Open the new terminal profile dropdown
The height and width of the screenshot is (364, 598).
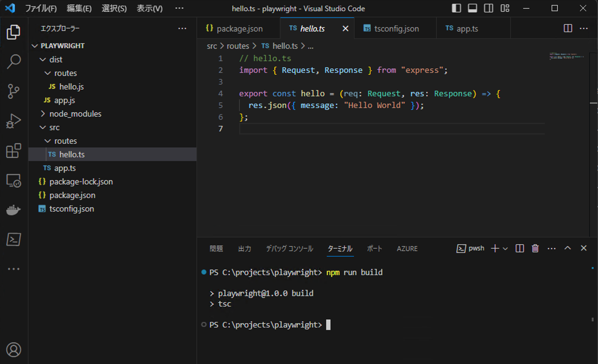[x=505, y=249]
